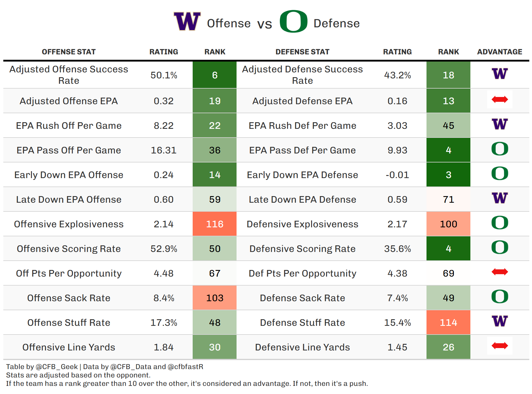This screenshot has height=394, width=532.
Task: Click the orange rank 116 cell
Action: point(215,224)
